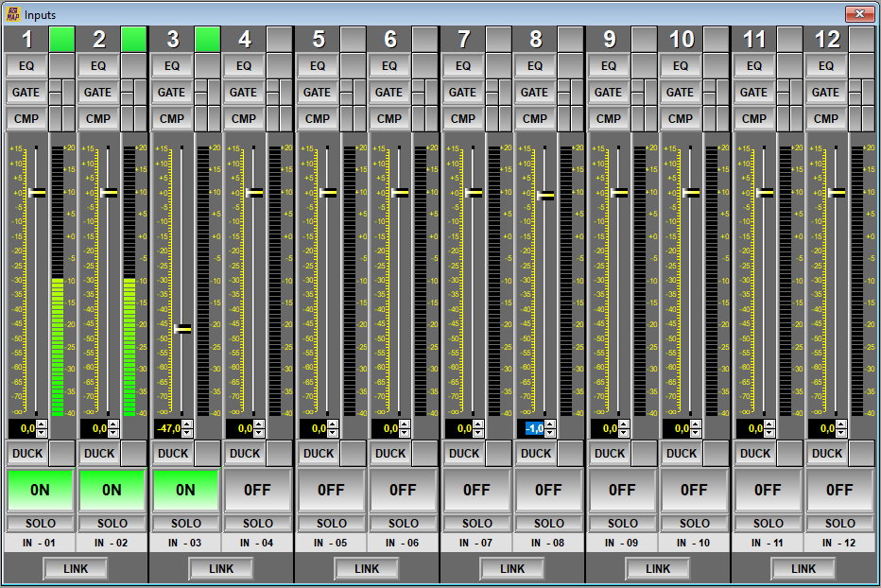Click the channel 3 fader handle
The width and height of the screenshot is (881, 588).
[182, 329]
